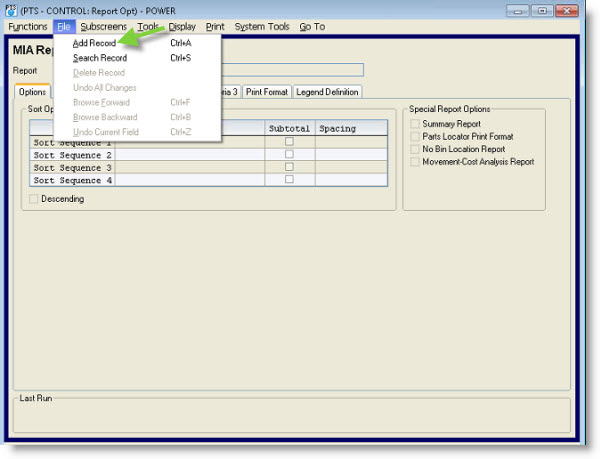Click the Special Report Options label
600x459 pixels.
tap(450, 109)
